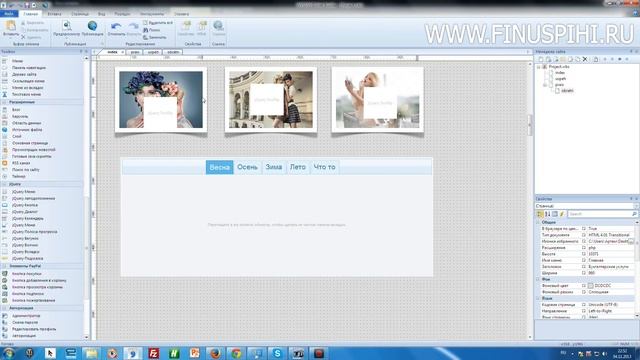Select Кнопка покупки PayPal item
The height and width of the screenshot is (360, 640).
(27, 274)
